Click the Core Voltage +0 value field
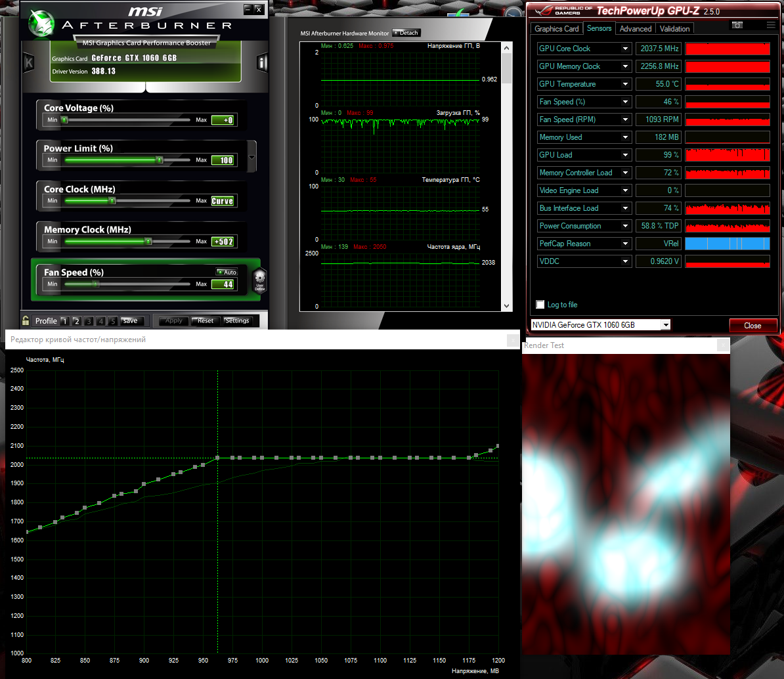784x679 pixels. click(x=223, y=120)
